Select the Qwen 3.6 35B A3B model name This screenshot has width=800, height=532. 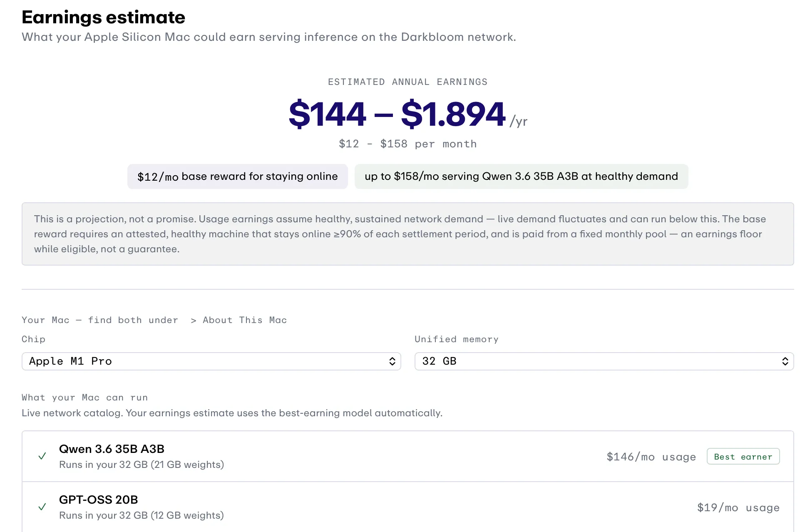pyautogui.click(x=112, y=449)
